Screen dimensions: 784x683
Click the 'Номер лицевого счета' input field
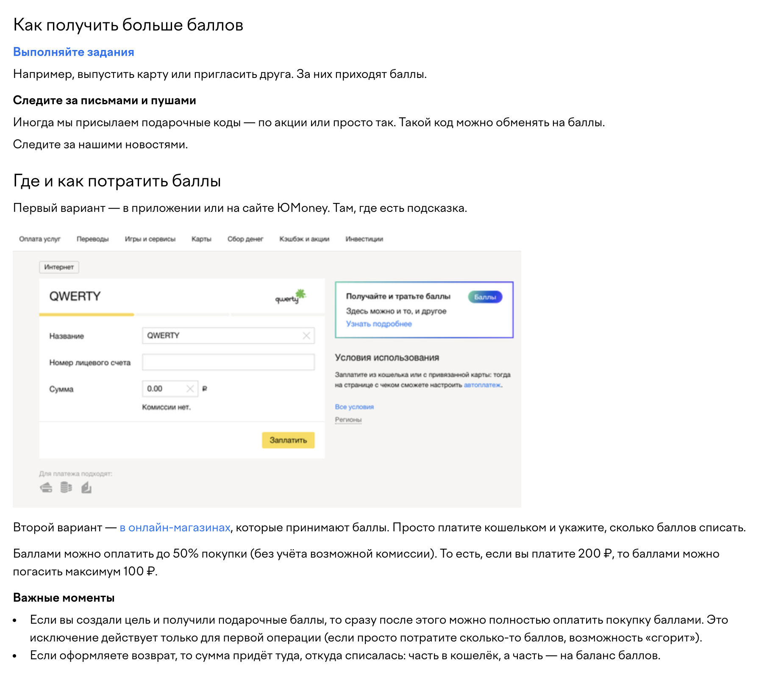(228, 362)
